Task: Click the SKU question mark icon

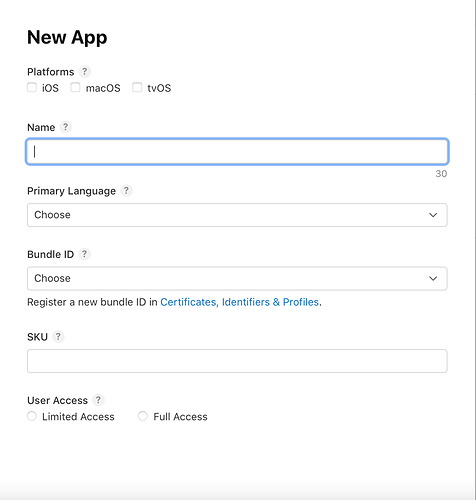Action: click(58, 337)
